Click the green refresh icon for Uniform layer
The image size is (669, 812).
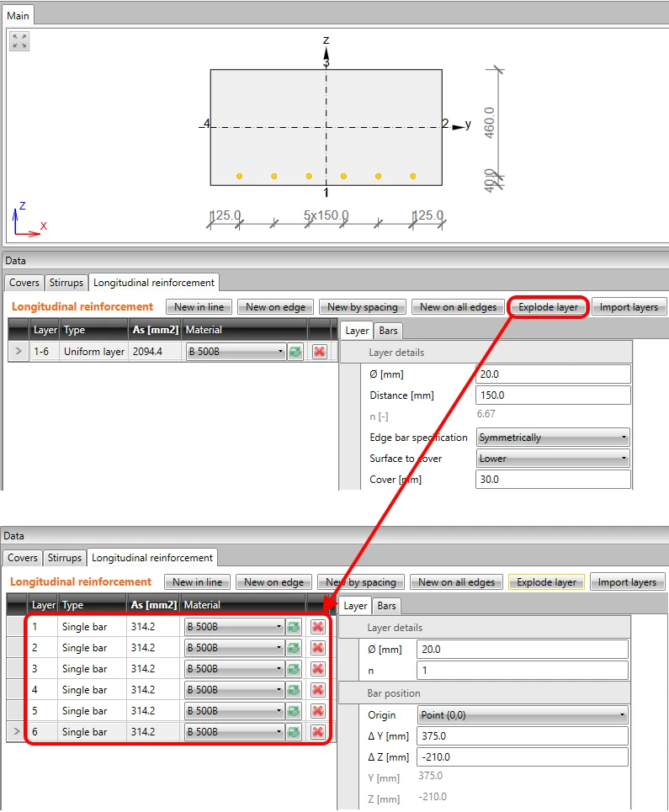point(295,352)
